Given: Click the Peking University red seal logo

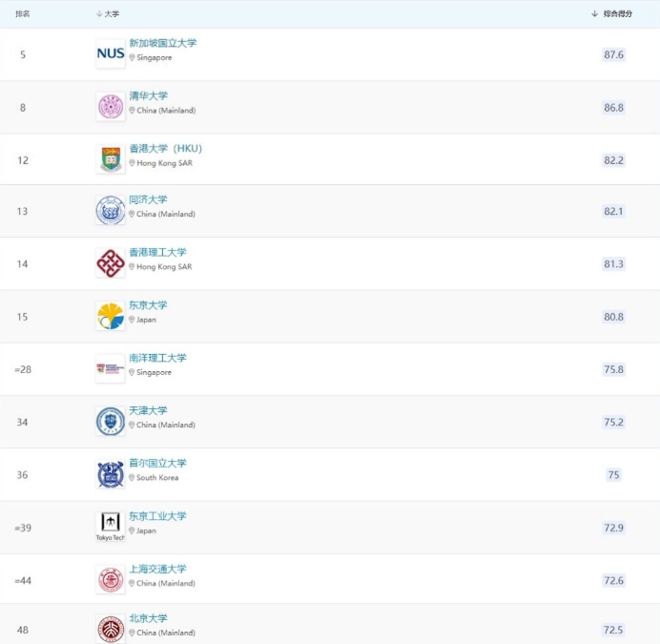Looking at the screenshot, I should (x=111, y=629).
